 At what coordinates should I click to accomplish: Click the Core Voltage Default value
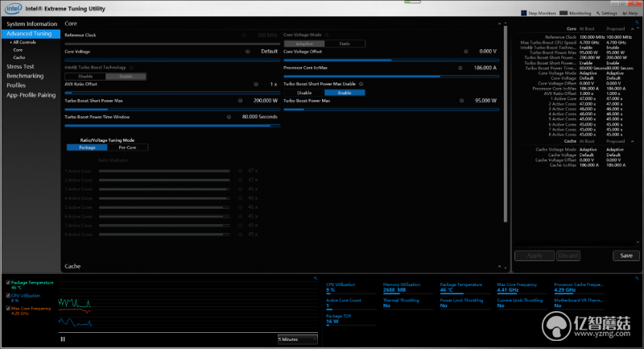[269, 52]
